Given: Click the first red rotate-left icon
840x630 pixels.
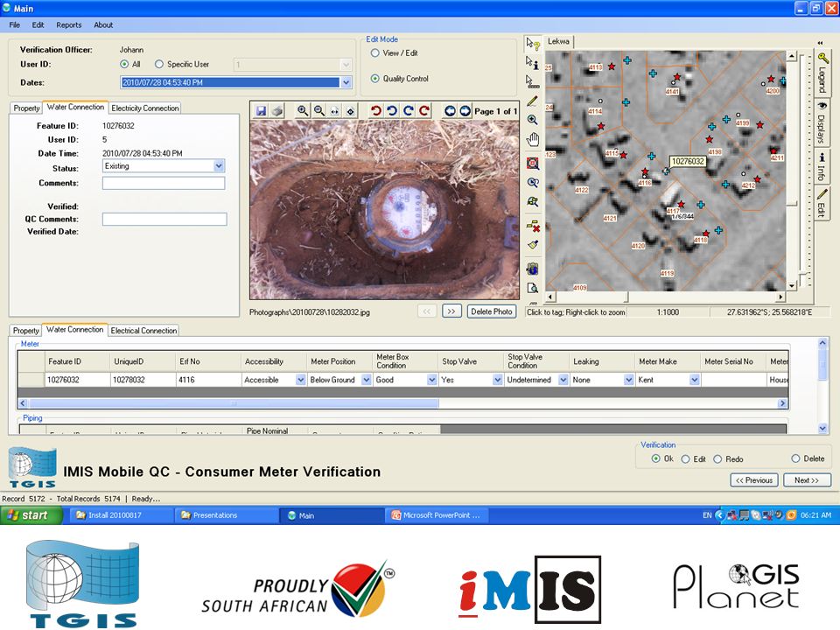Looking at the screenshot, I should (376, 111).
